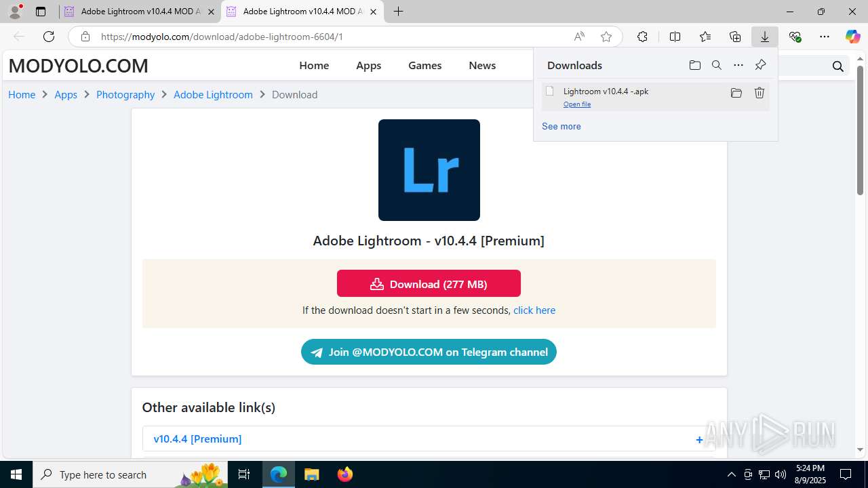
Task: Toggle Split screen icon
Action: [675, 37]
